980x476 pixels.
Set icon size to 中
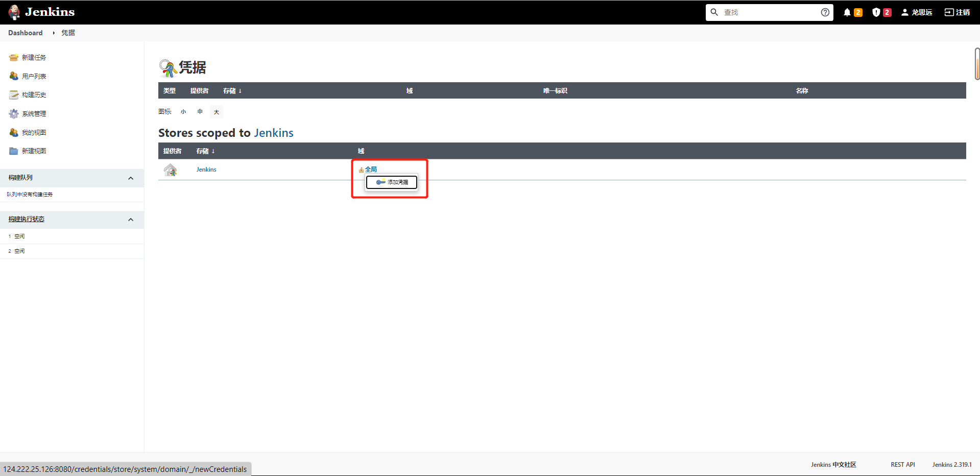coord(200,112)
